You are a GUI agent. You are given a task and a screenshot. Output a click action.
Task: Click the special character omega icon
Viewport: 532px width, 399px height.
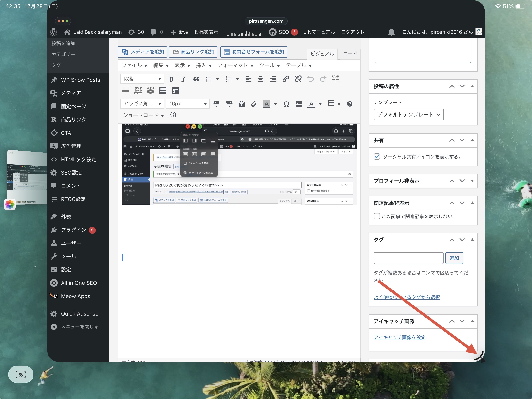(286, 104)
